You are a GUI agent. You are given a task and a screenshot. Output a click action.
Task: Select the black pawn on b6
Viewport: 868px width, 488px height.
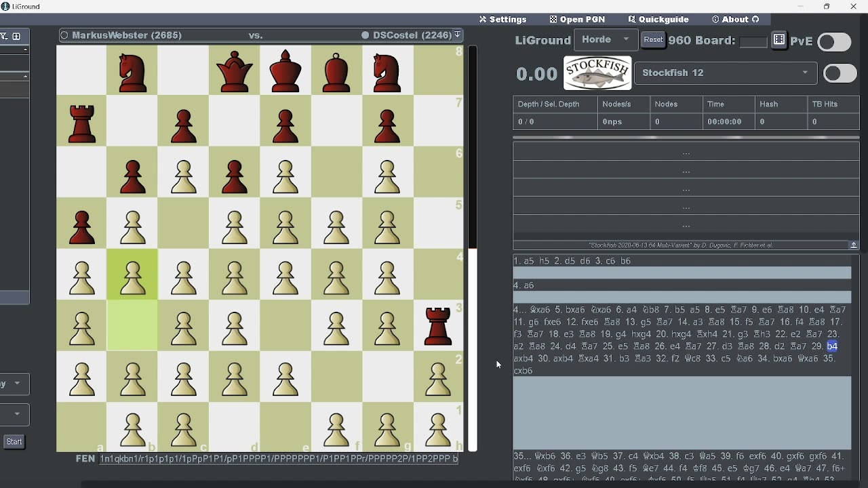pyautogui.click(x=133, y=176)
